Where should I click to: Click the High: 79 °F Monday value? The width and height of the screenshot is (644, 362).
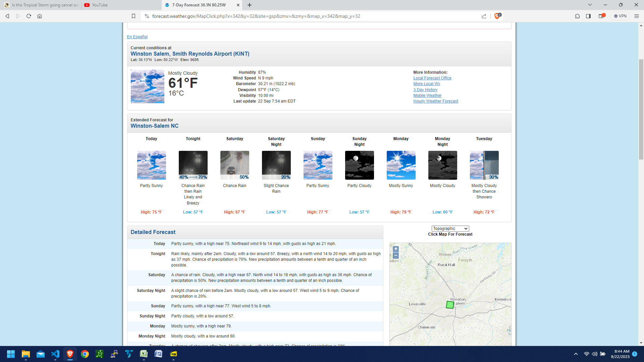tap(401, 212)
